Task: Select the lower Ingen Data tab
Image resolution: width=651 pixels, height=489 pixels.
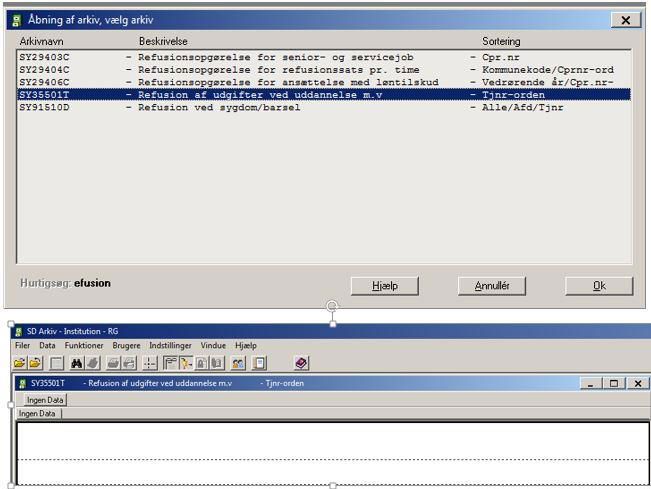Action: (x=38, y=413)
